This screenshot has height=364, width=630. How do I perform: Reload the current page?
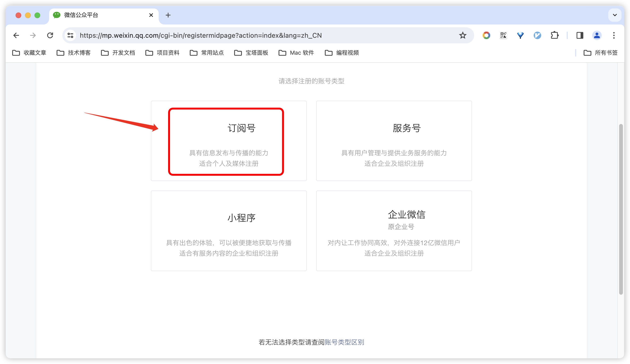(x=50, y=35)
